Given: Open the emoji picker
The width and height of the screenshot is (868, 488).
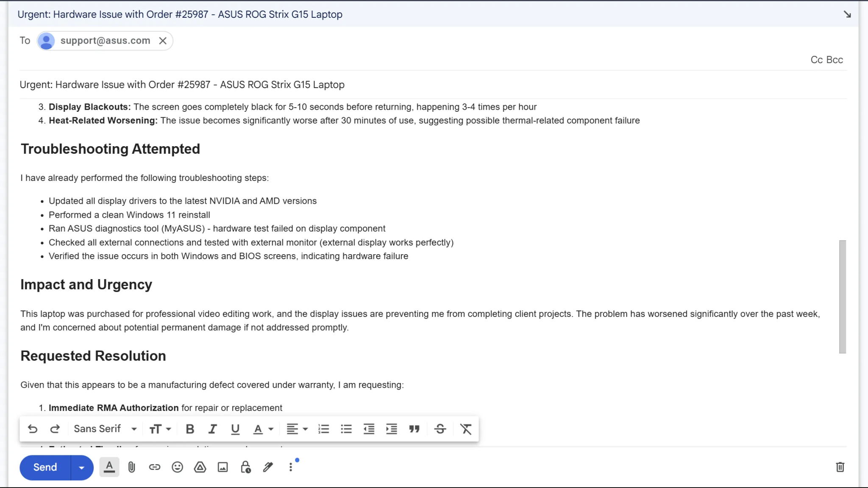Looking at the screenshot, I should [177, 467].
